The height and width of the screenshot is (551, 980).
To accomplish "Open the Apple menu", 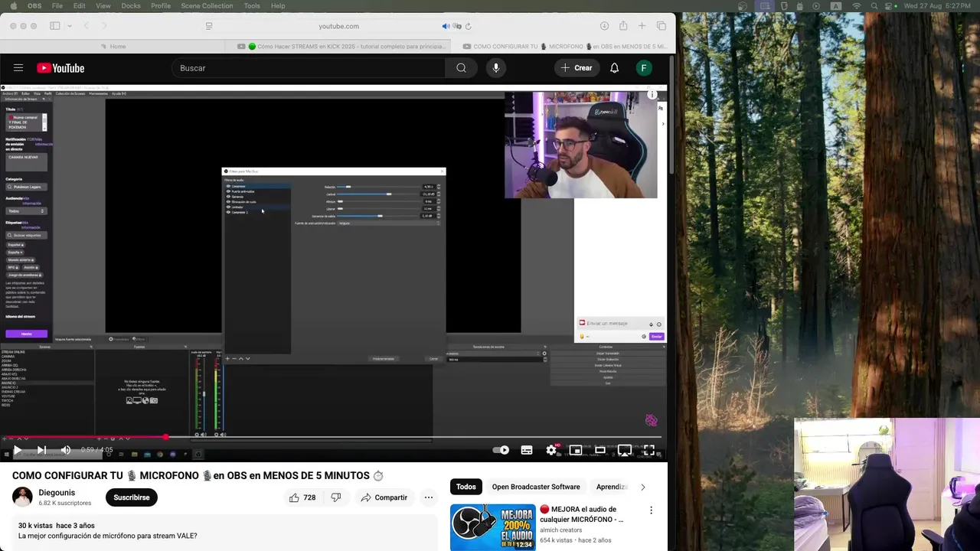I will click(x=13, y=5).
